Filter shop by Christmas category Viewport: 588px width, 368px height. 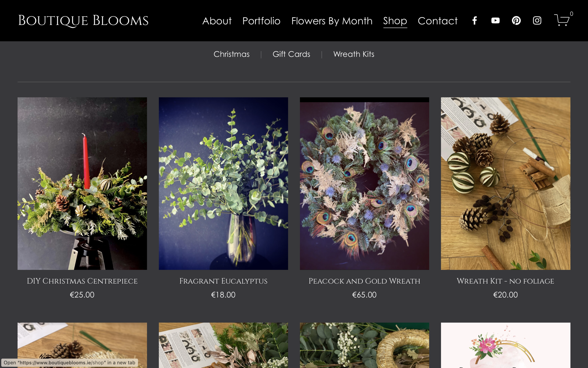click(231, 54)
